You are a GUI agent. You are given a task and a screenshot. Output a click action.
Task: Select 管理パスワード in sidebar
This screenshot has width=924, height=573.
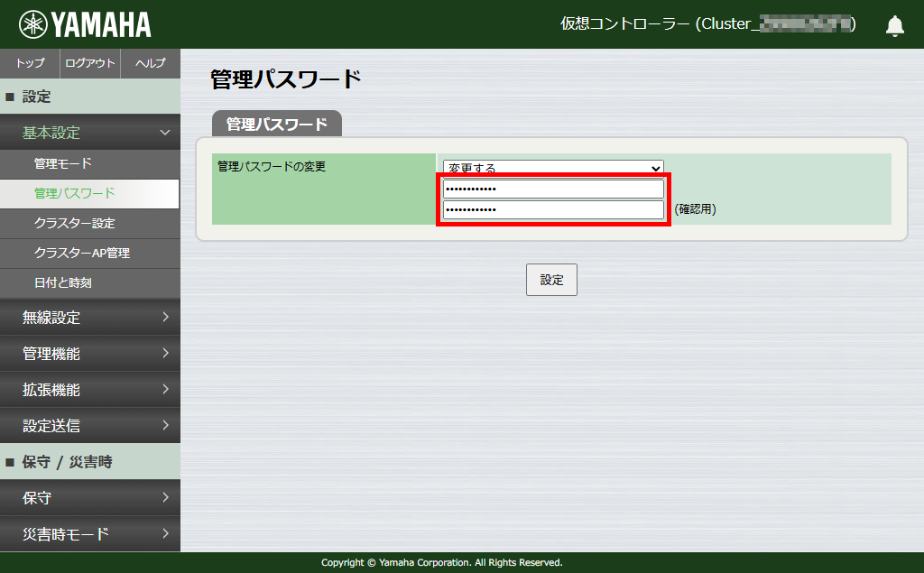coord(89,193)
